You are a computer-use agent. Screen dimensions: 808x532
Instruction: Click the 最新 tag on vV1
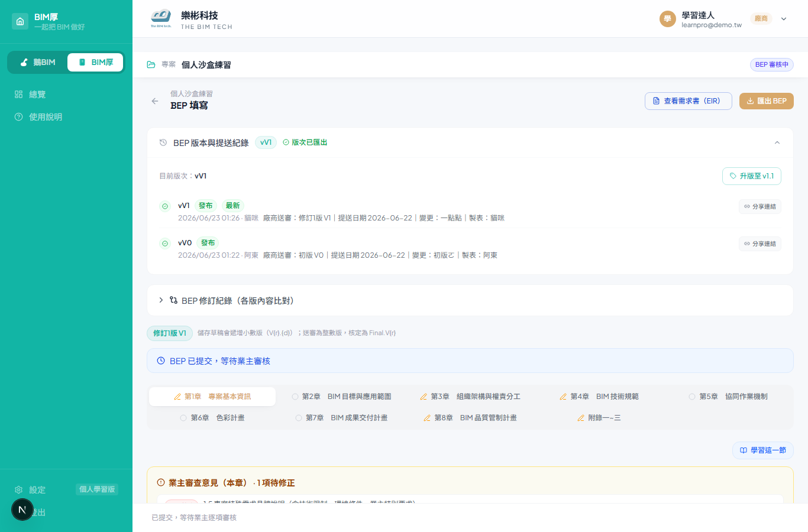point(232,206)
